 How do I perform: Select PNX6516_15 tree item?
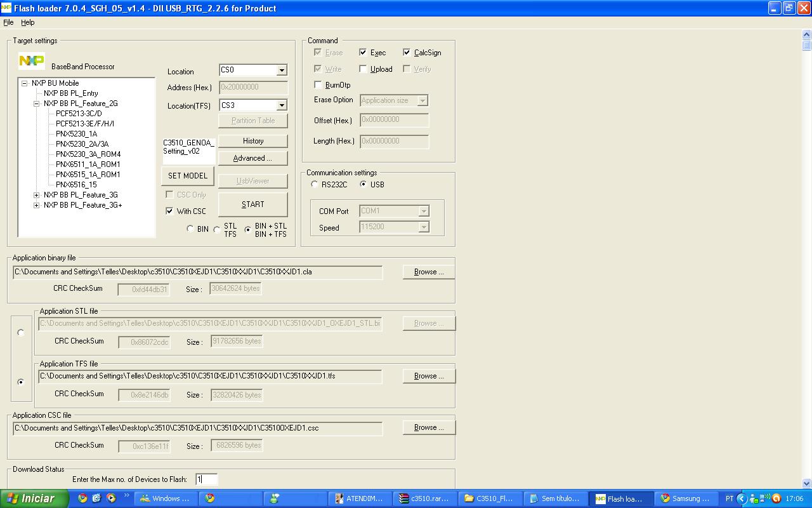point(76,185)
